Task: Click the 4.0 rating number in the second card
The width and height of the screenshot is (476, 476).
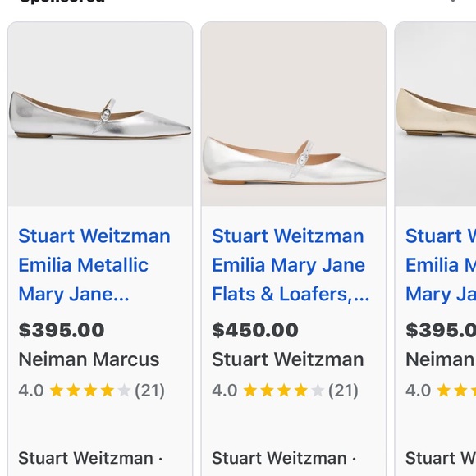Action: [225, 391]
